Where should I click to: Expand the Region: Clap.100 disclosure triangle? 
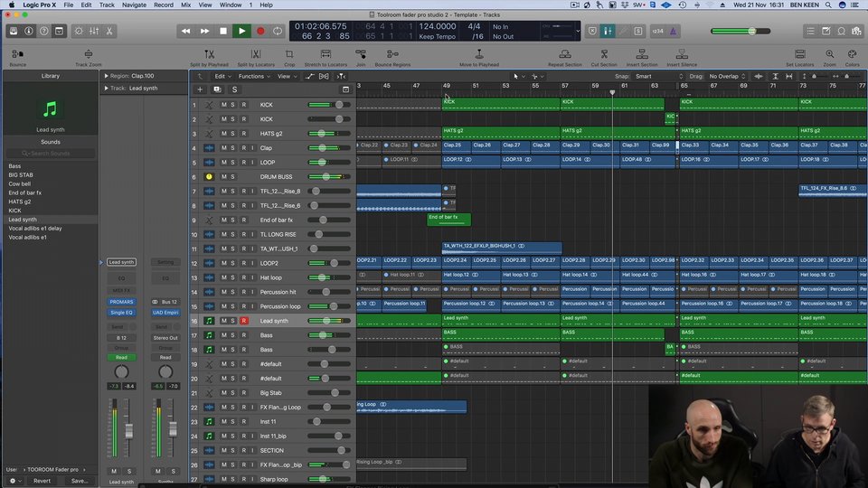pyautogui.click(x=106, y=76)
